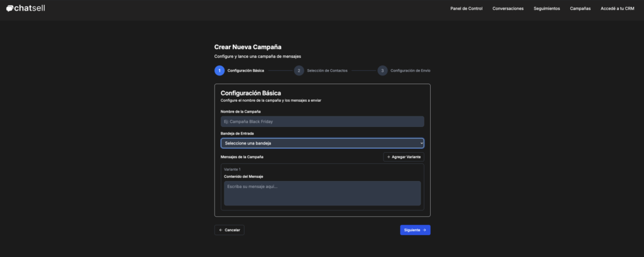Screen dimensions: 644x257
Task: Navigate to Campañas
Action: pos(580,9)
